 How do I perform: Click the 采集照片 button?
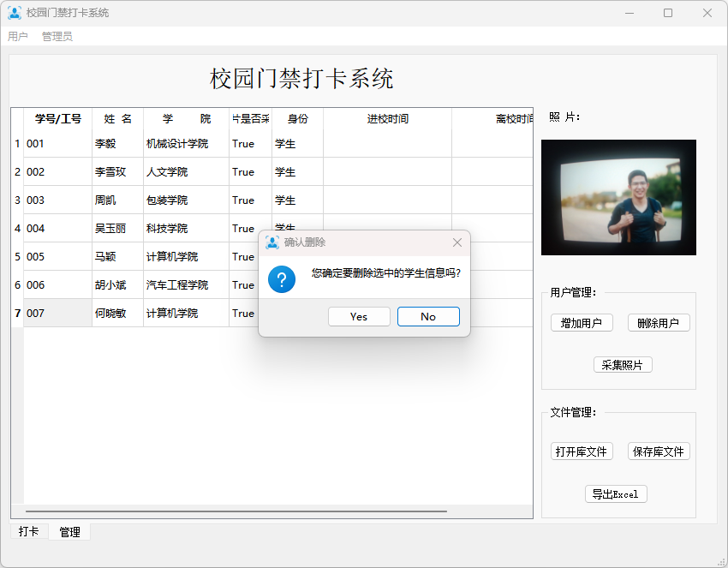(623, 365)
